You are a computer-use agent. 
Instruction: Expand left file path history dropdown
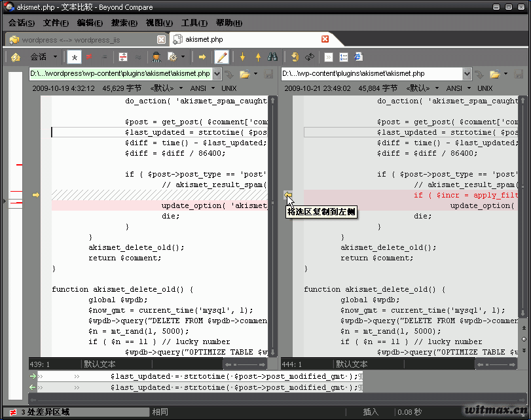[x=217, y=73]
